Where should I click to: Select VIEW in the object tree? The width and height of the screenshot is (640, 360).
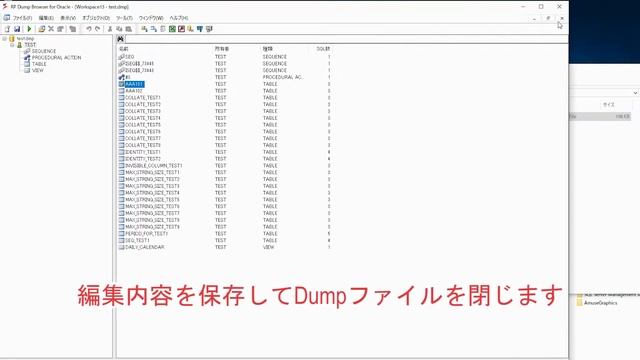[38, 70]
